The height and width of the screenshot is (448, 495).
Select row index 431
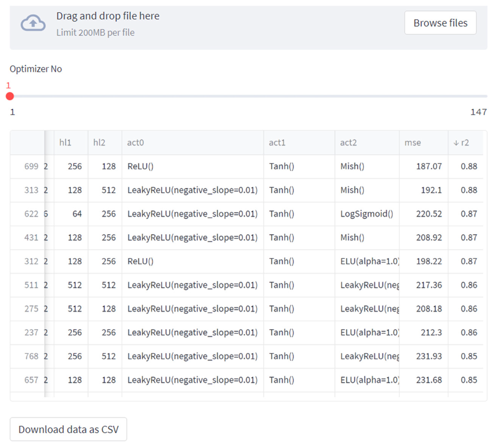[31, 238]
